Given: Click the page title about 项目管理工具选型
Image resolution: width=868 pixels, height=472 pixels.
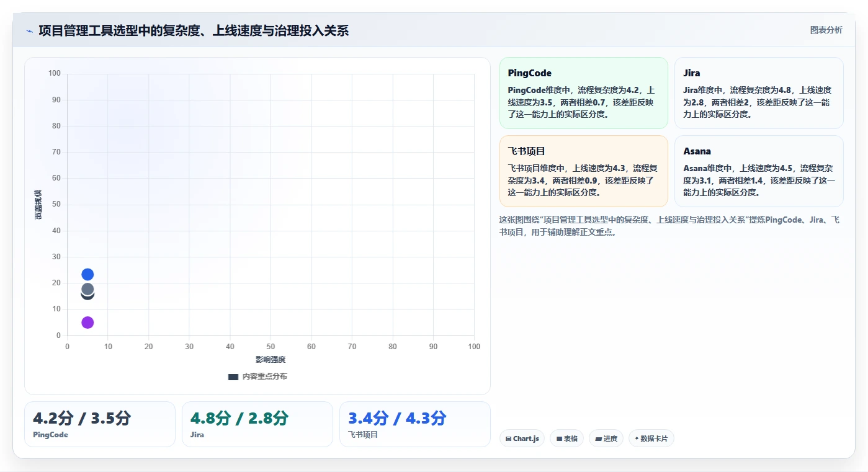Looking at the screenshot, I should click(194, 31).
